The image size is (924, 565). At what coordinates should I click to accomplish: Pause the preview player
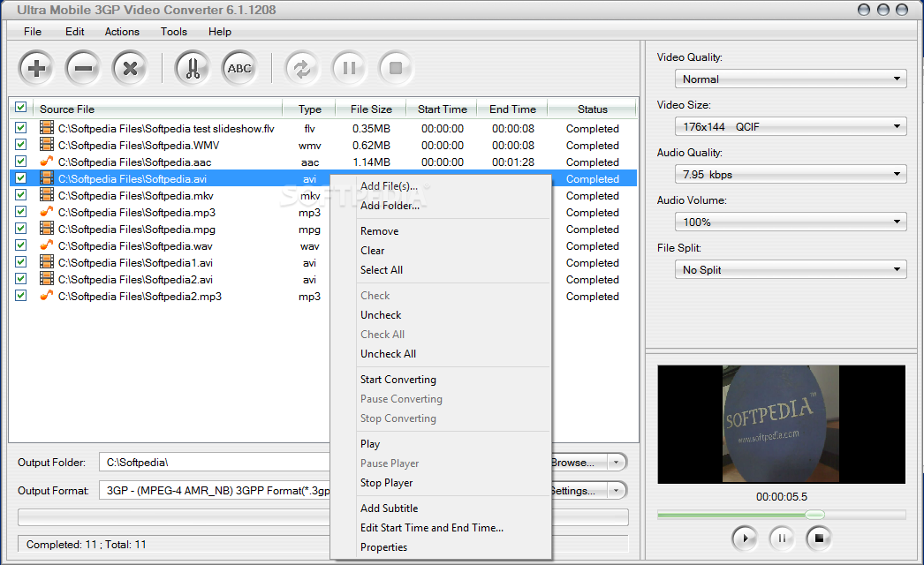[782, 538]
